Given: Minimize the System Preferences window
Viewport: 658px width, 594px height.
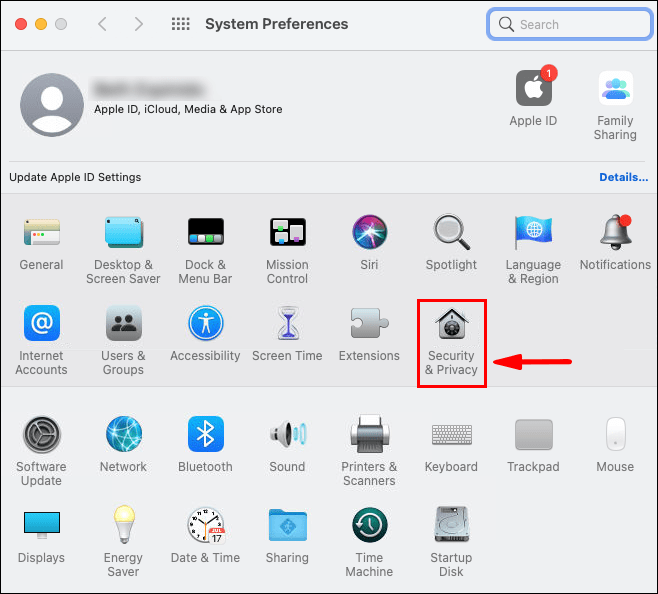Looking at the screenshot, I should (41, 24).
